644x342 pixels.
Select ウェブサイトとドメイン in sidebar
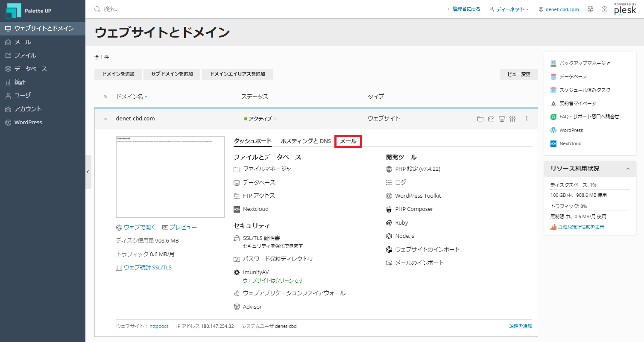click(43, 29)
